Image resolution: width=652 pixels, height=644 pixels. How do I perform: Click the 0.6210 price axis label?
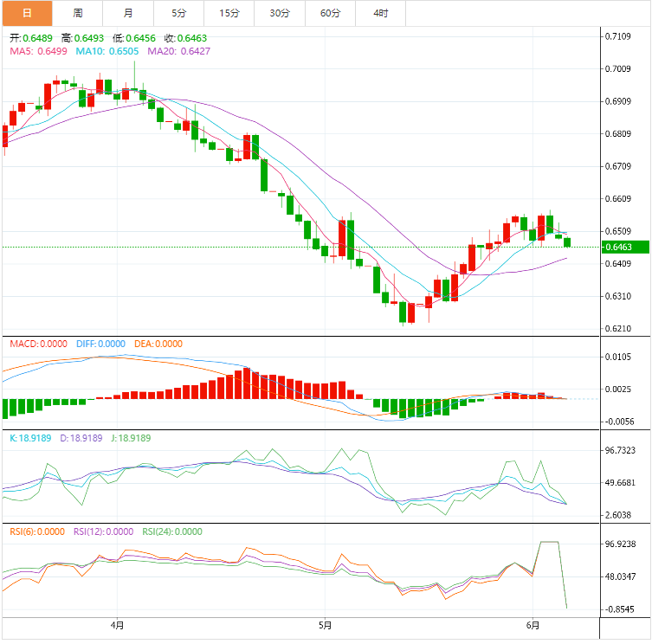(x=618, y=329)
